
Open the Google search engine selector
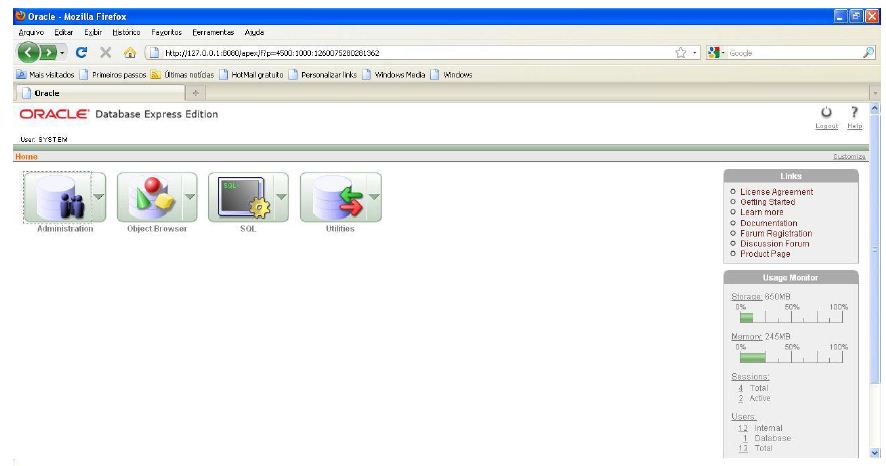tap(716, 53)
